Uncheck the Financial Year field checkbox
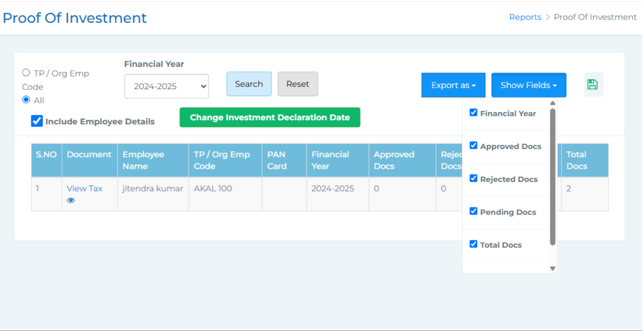The width and height of the screenshot is (644, 331). pyautogui.click(x=473, y=112)
